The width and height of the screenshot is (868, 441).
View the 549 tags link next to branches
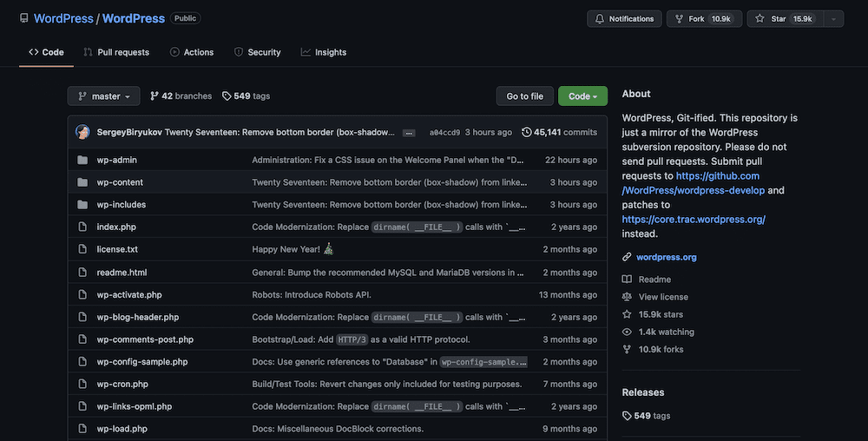[x=247, y=95]
